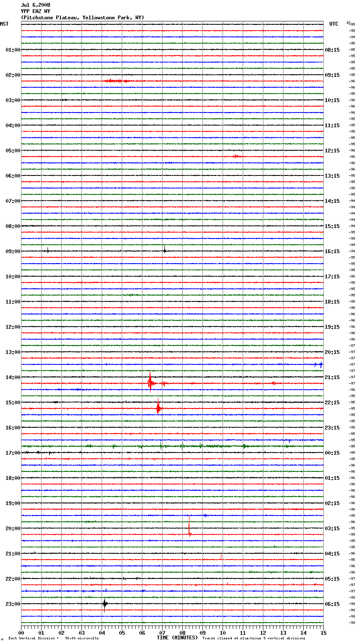357x644 pixels.
Task: Click the red spike near minute 10 after 21:00
Action: [221, 556]
